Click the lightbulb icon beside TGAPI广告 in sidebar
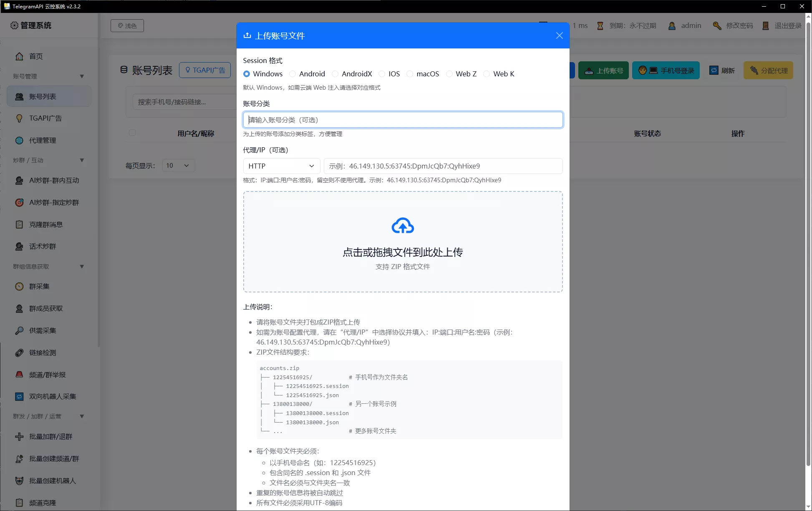The width and height of the screenshot is (812, 511). [x=19, y=118]
